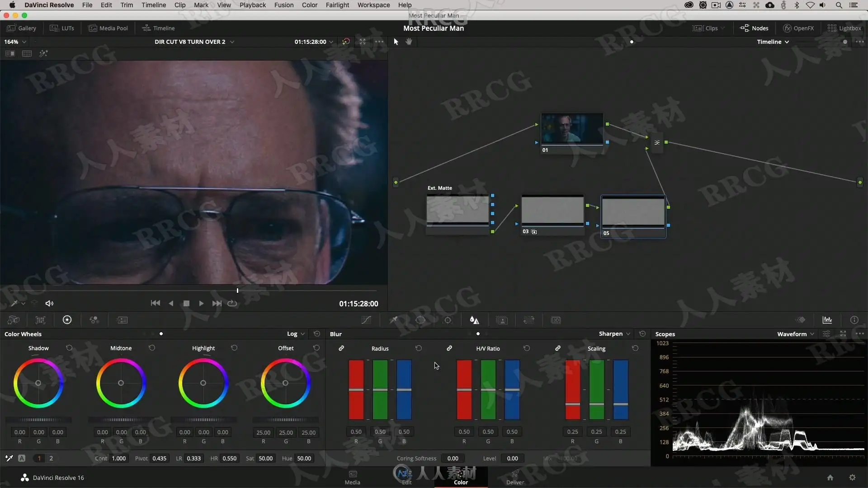Open the Information panel icon
868x488 pixels.
tap(854, 320)
